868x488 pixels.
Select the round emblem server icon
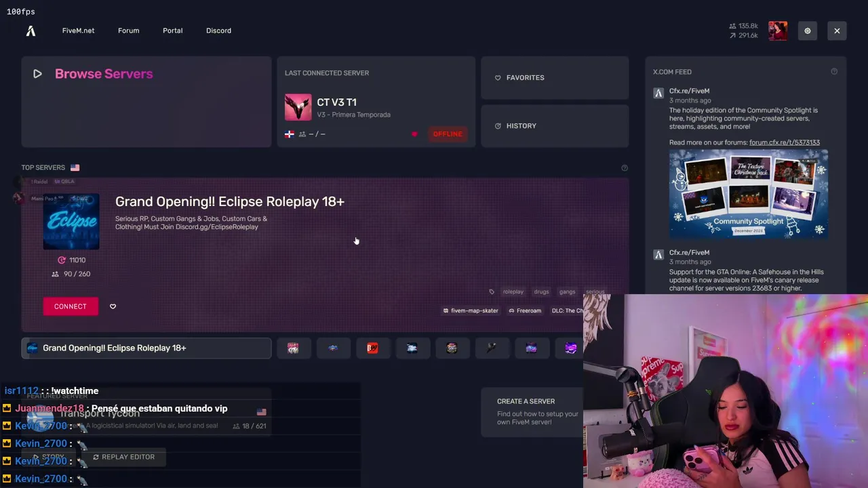tap(452, 348)
